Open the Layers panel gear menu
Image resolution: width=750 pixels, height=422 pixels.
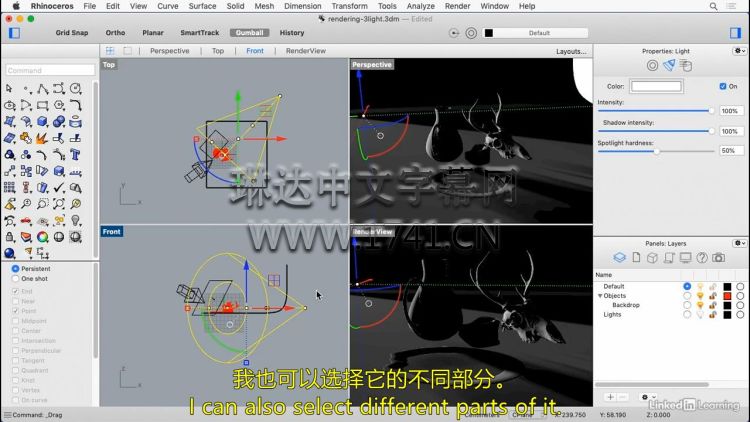point(739,243)
